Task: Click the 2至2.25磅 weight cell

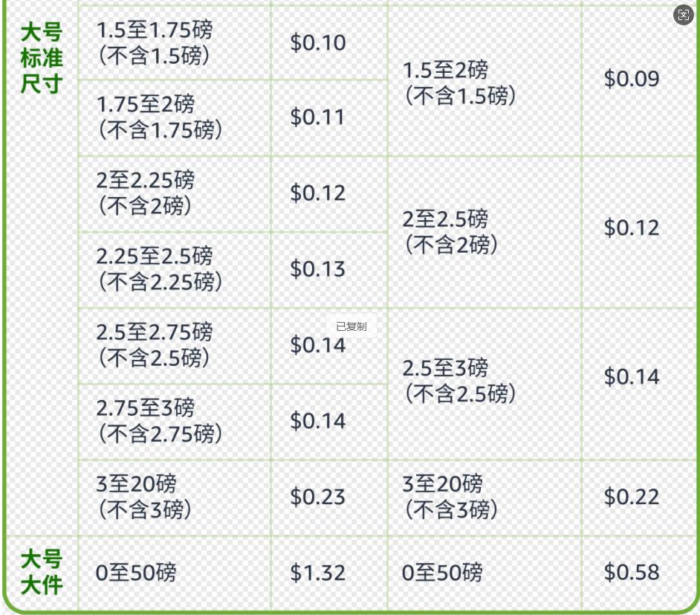Action: coord(175,194)
